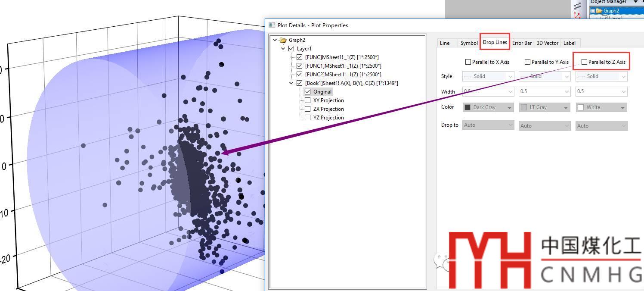Collapse the Layer1 tree node
644x291 pixels.
(x=283, y=49)
